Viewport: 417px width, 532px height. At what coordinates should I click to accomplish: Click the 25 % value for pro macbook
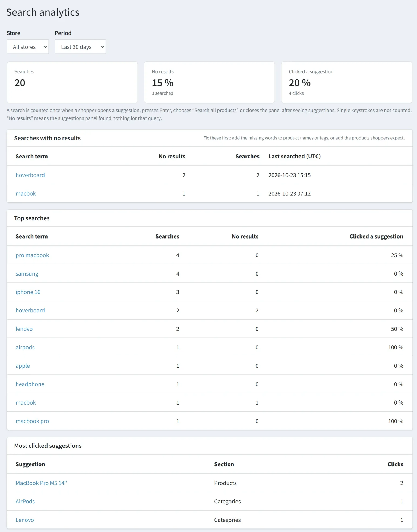coord(397,255)
